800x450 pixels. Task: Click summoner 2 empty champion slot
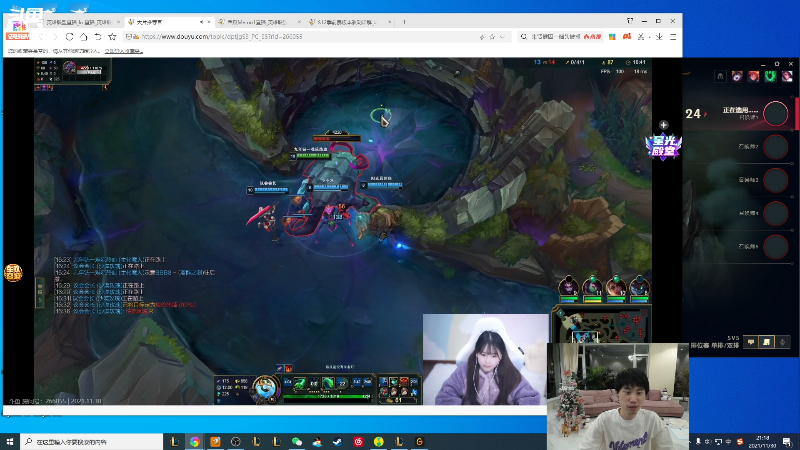776,147
